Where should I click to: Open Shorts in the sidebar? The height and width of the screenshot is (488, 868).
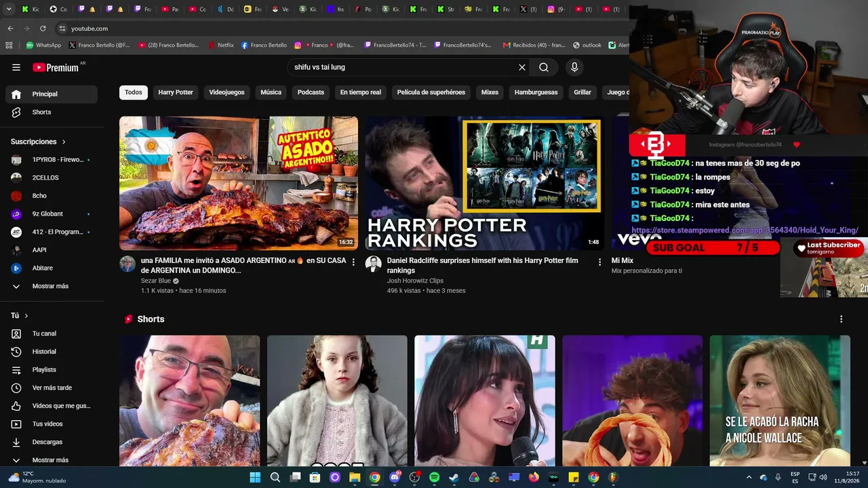(52, 112)
